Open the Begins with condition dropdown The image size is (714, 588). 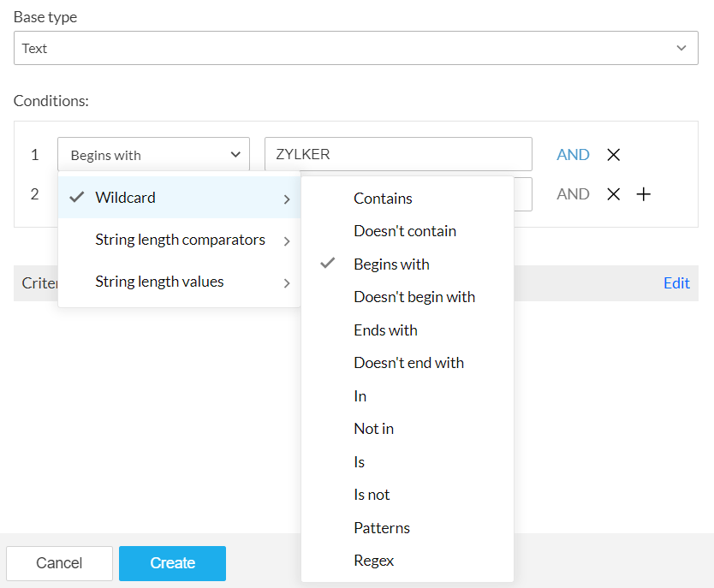coord(154,155)
